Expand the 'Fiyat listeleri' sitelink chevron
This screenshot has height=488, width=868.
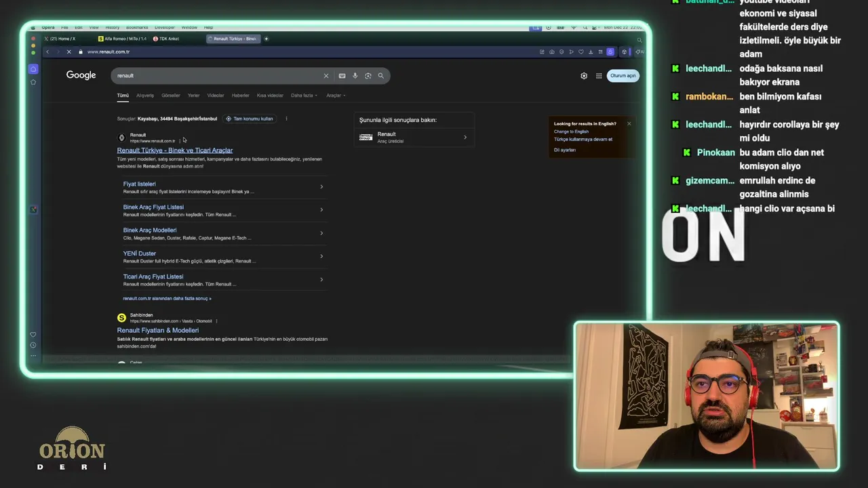(321, 186)
